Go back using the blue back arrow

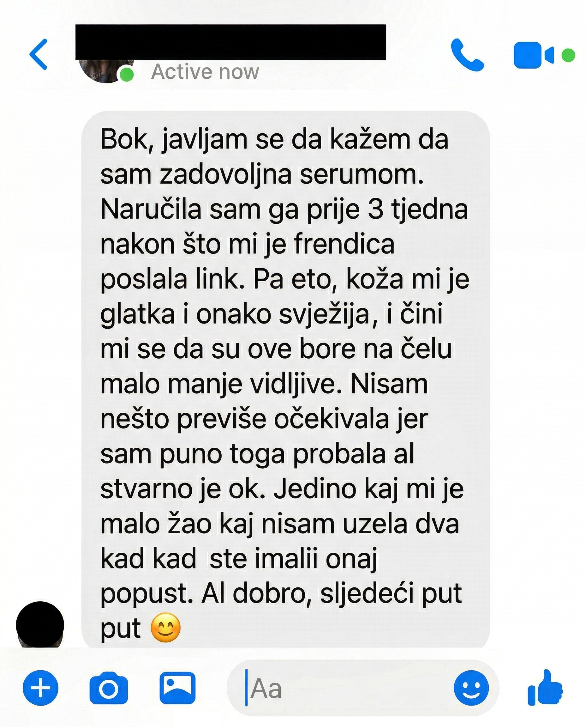(38, 54)
